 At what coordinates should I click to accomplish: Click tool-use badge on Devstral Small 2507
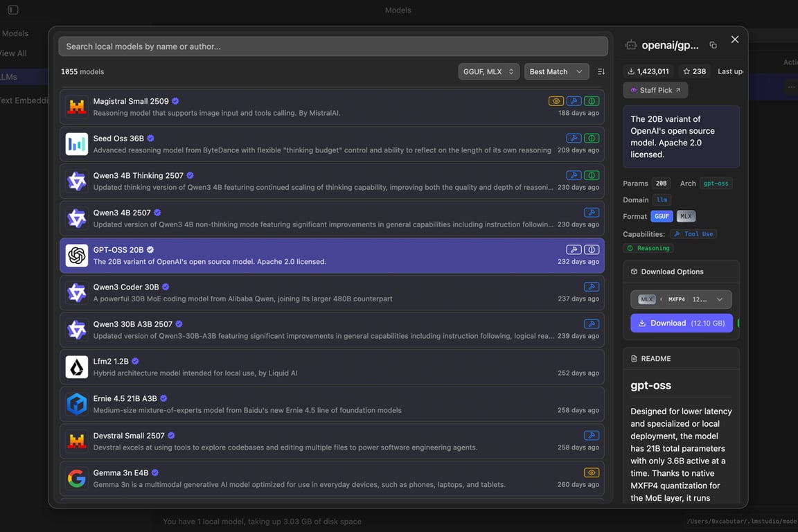592,436
